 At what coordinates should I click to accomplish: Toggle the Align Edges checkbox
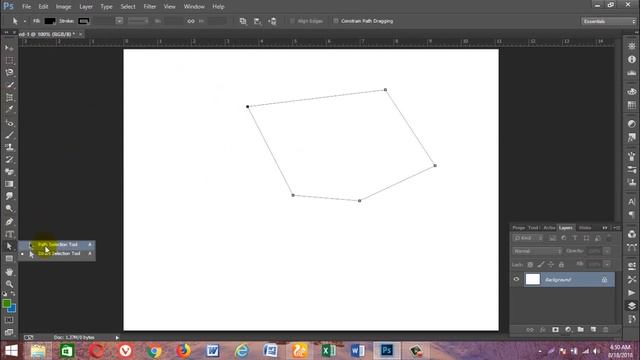[x=292, y=21]
